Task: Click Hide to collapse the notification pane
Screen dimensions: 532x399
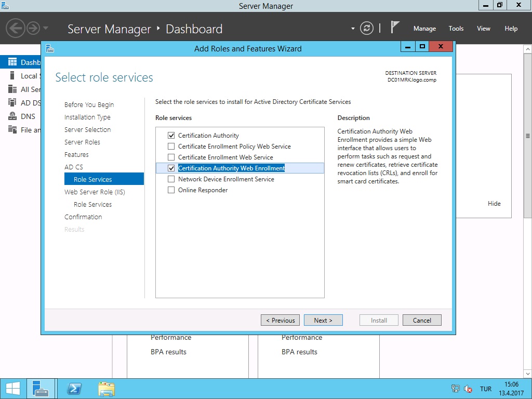Action: [x=494, y=204]
